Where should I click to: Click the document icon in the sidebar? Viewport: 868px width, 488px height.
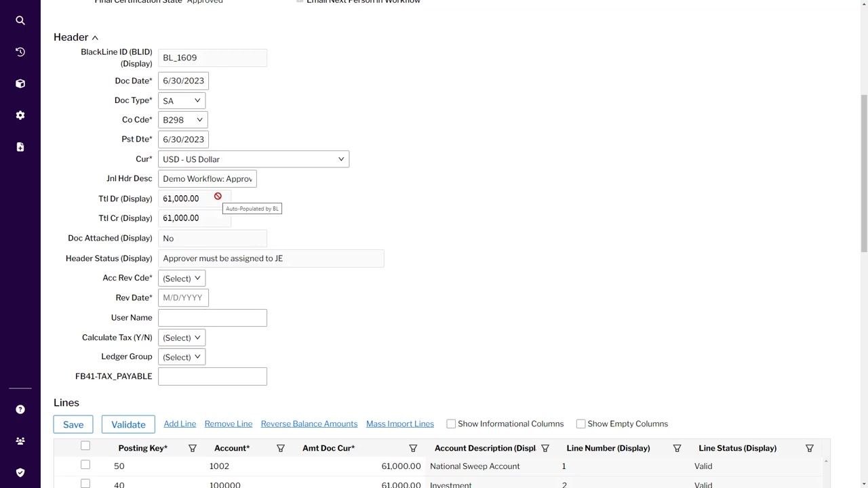(20, 147)
